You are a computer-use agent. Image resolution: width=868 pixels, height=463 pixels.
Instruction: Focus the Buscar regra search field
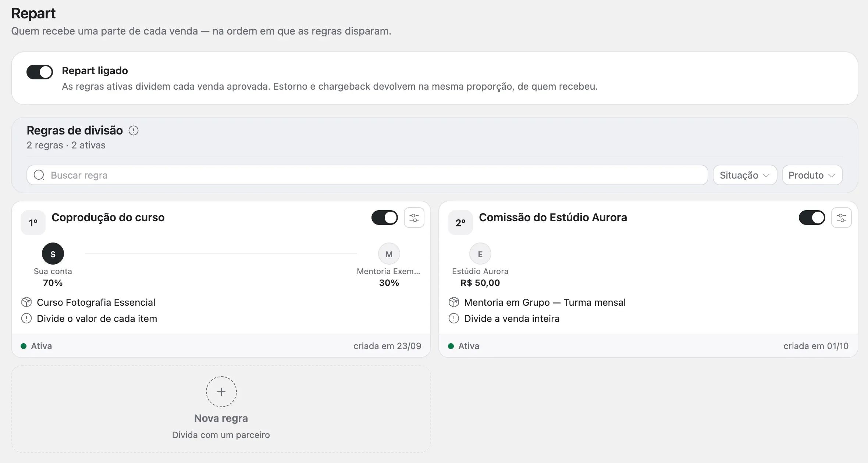click(x=367, y=175)
